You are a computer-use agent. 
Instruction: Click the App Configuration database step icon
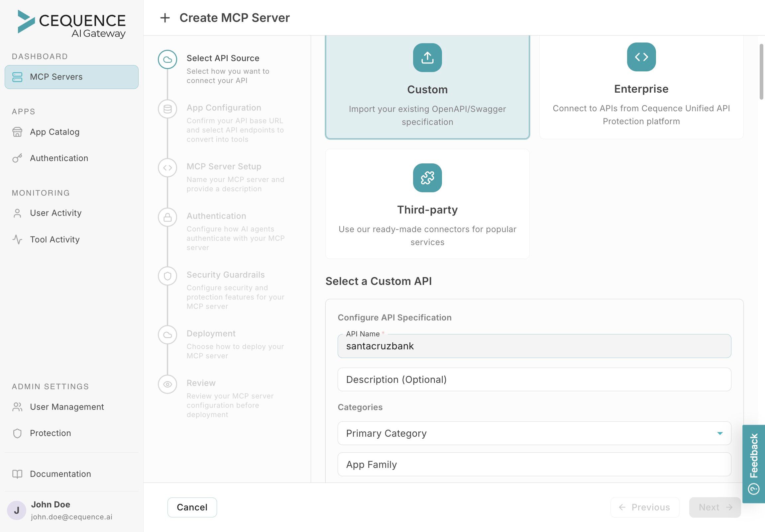point(167,109)
